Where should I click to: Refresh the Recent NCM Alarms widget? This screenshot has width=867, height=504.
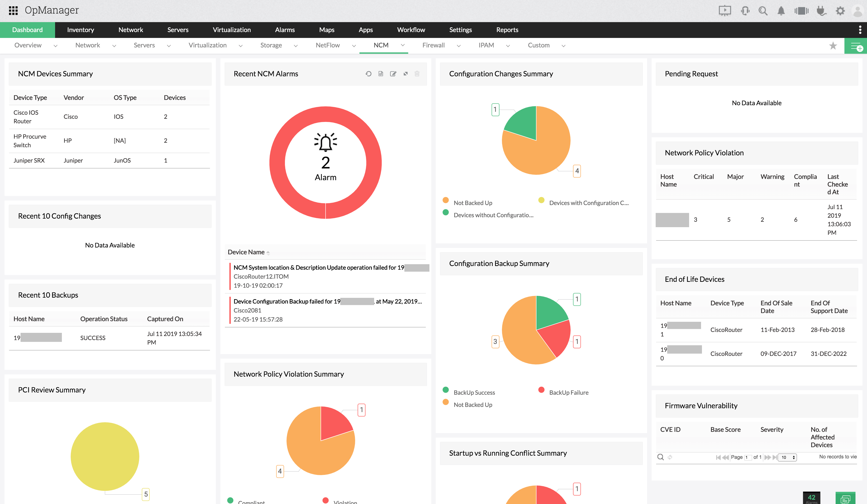coord(368,74)
